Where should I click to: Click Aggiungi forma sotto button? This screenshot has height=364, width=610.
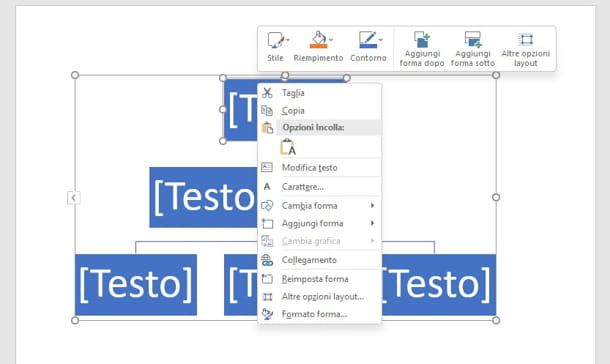(x=473, y=49)
